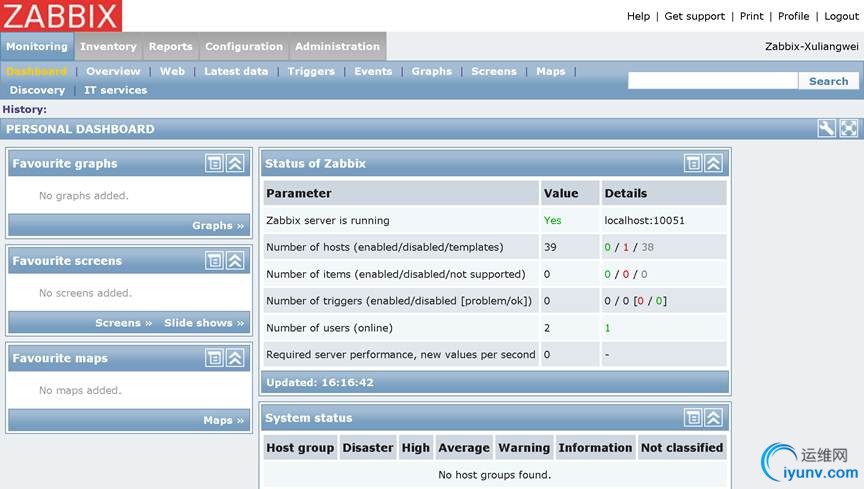This screenshot has width=864, height=489.
Task: Open the Favourite screens widget menu icon
Action: pyautogui.click(x=214, y=260)
